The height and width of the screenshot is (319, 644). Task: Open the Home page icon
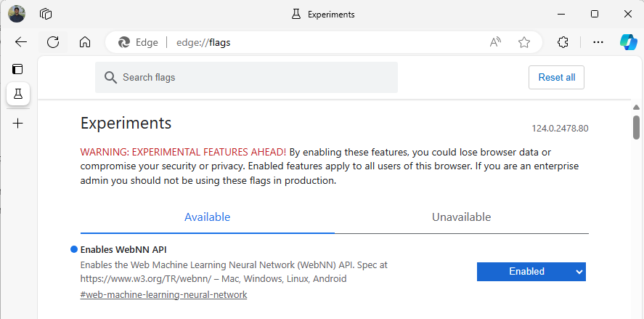coord(85,42)
